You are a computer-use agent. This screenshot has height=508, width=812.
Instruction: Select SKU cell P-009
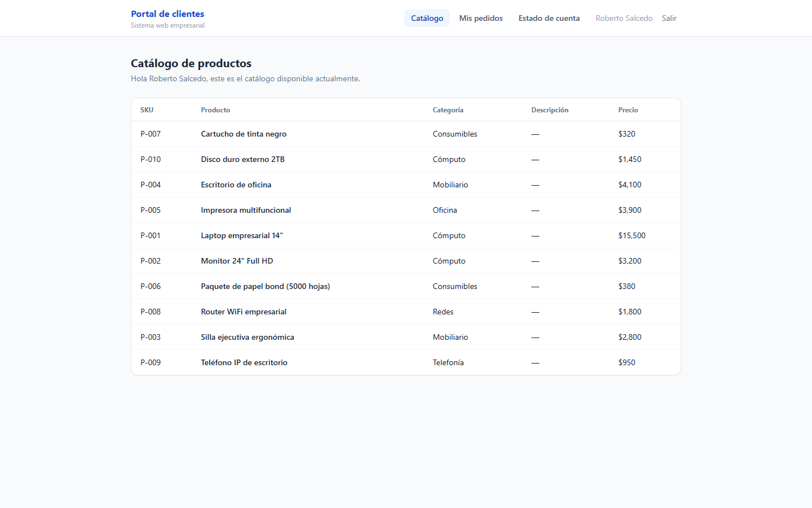point(151,362)
